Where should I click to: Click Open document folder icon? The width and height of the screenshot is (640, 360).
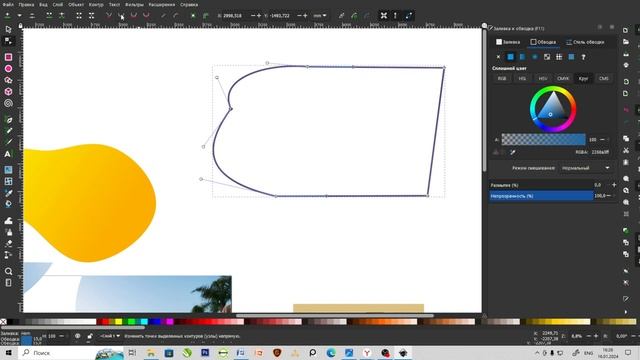click(626, 42)
